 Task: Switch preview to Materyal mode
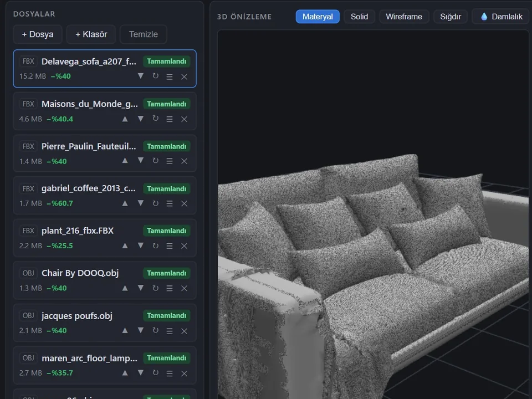318,17
